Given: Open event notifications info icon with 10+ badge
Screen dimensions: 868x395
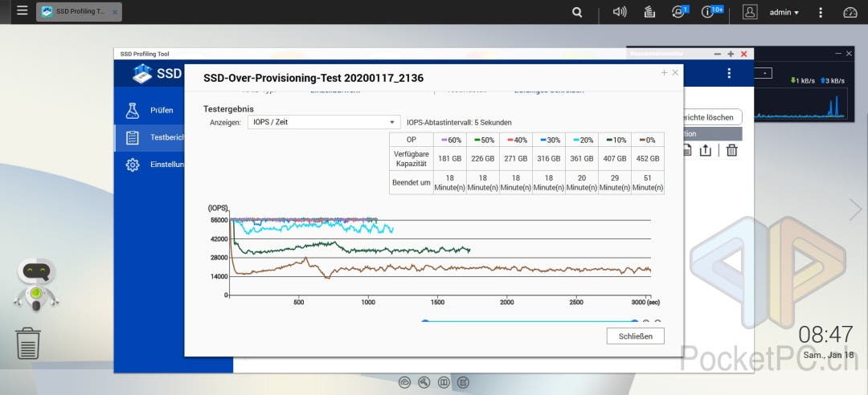Looking at the screenshot, I should (x=711, y=11).
